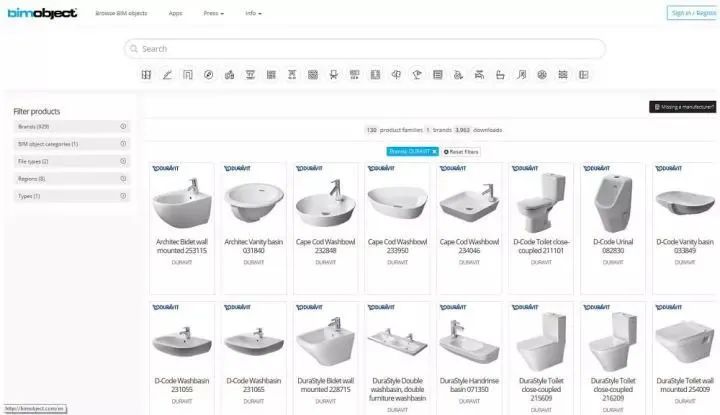This screenshot has width=720, height=415.
Task: Click the search magnifier icon
Action: click(x=134, y=49)
